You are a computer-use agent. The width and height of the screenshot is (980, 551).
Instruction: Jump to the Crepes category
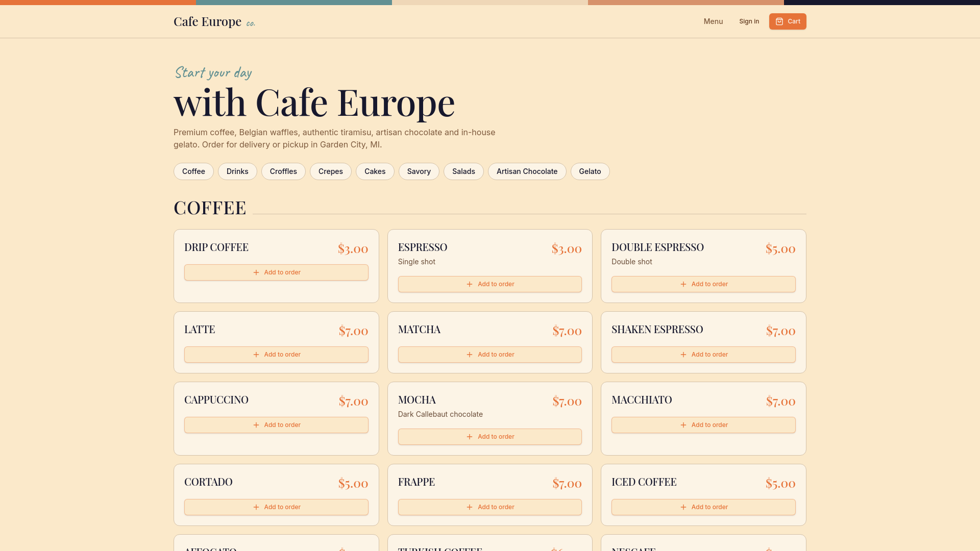pos(331,171)
